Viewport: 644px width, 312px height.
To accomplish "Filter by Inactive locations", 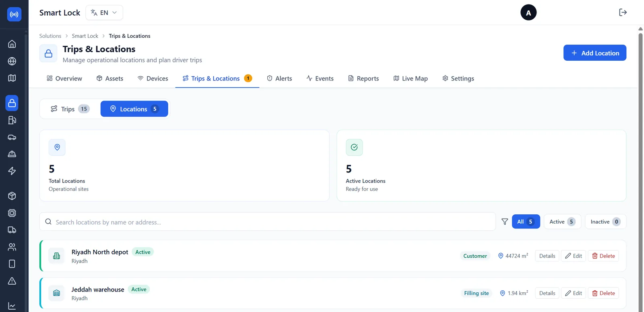I will [x=605, y=222].
